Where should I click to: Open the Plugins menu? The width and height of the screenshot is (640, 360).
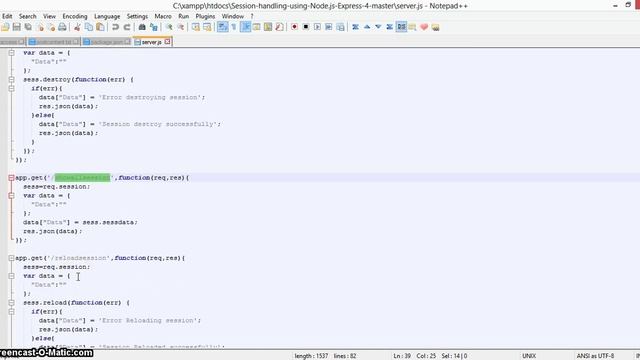205,16
